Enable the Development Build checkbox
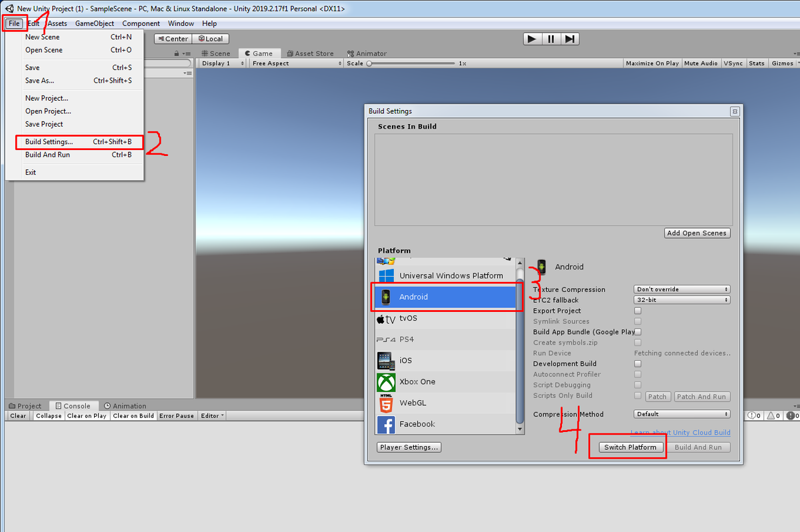Viewport: 800px width, 532px height. tap(638, 364)
